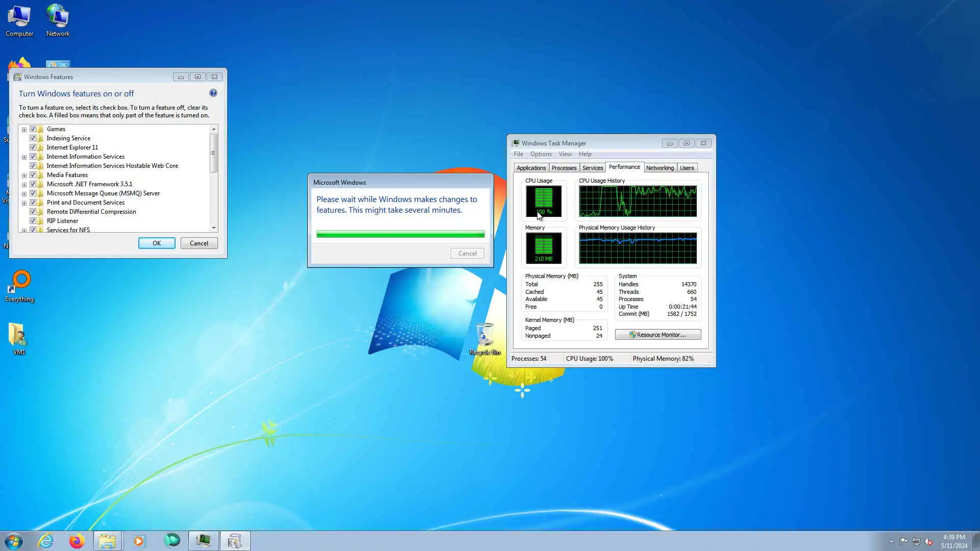980x551 pixels.
Task: Open the Options menu in Task Manager
Action: 541,154
